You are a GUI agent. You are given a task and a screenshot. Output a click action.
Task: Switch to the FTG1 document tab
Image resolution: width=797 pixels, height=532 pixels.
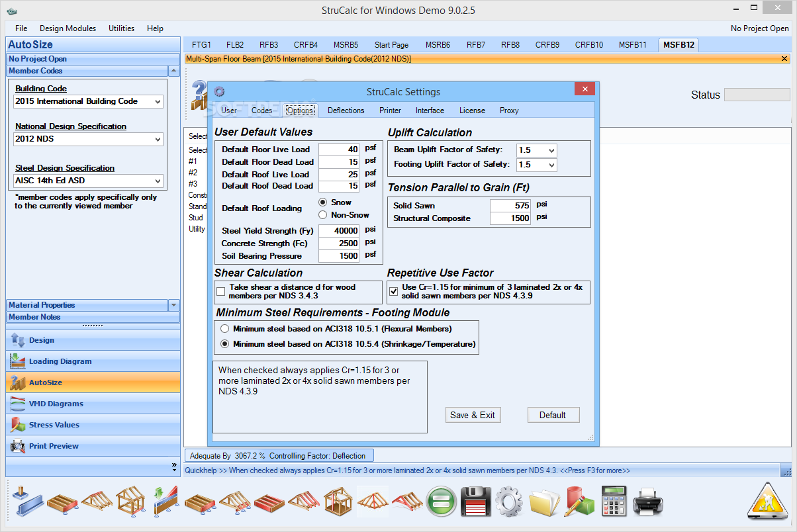pyautogui.click(x=201, y=45)
